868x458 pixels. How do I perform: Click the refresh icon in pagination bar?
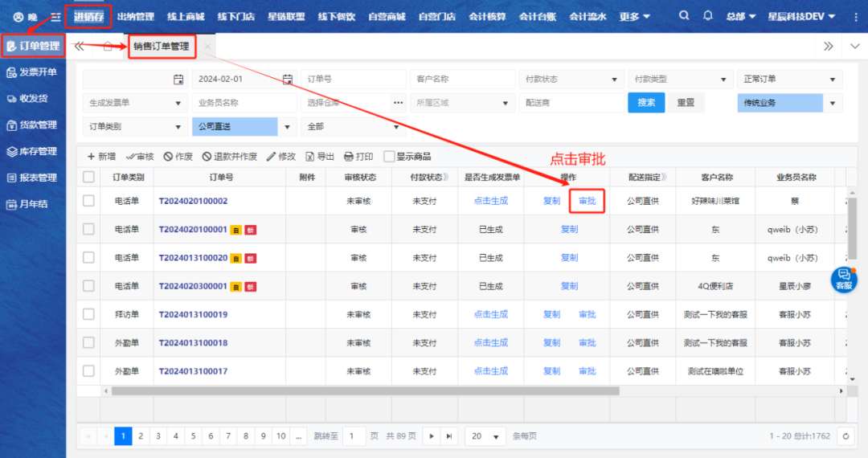coord(845,436)
